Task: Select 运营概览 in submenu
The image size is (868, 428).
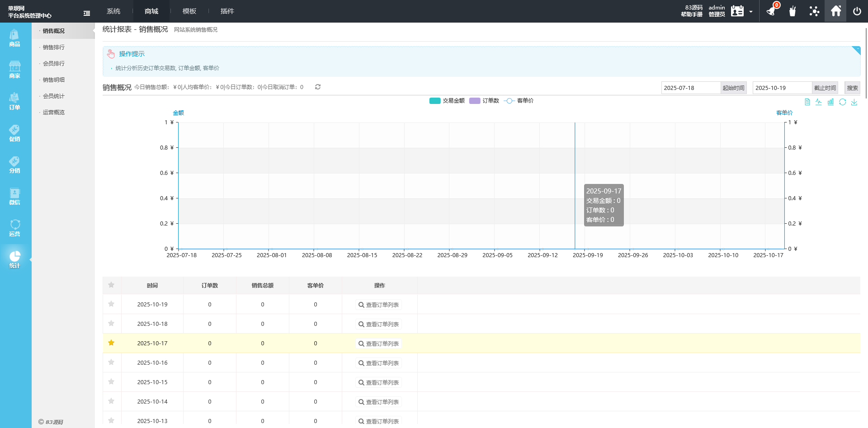Action: click(54, 112)
